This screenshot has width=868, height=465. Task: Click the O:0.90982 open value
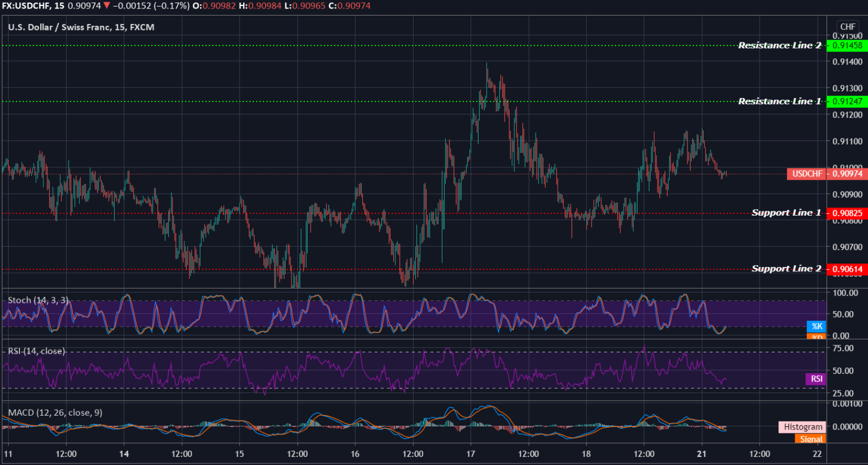[x=214, y=6]
